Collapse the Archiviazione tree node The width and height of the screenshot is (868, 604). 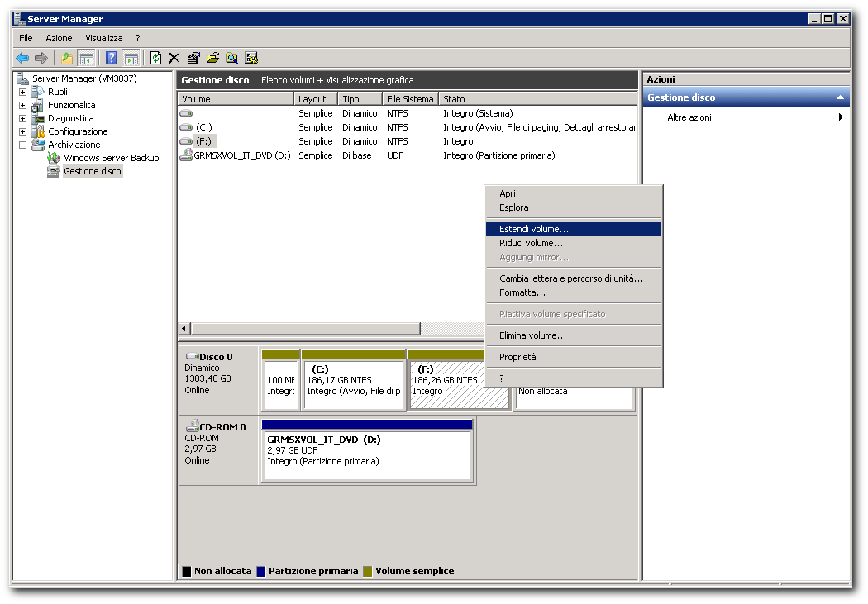(x=22, y=145)
